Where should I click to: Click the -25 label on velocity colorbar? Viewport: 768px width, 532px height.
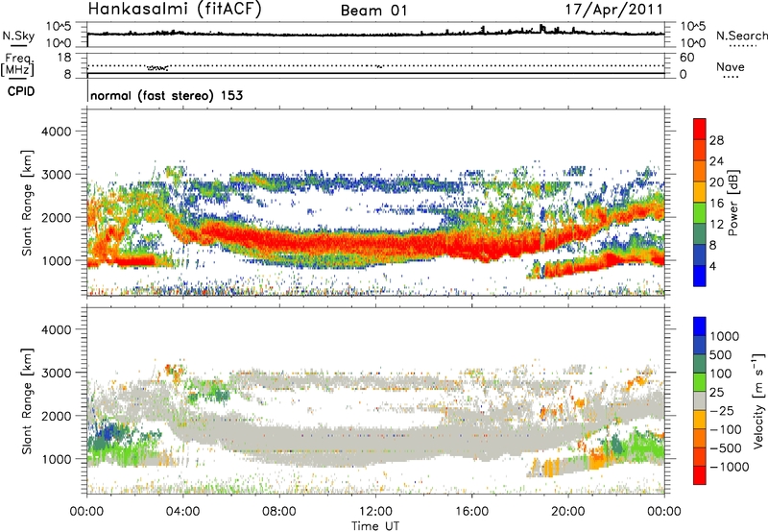[x=723, y=410]
